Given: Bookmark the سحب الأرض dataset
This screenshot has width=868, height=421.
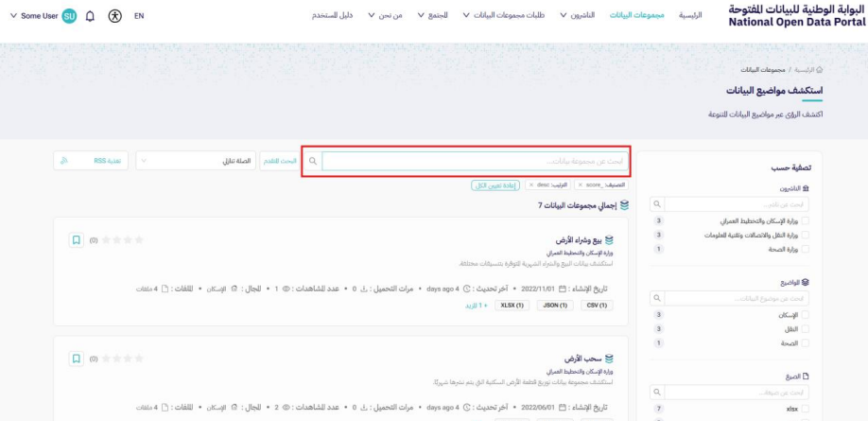Looking at the screenshot, I should (77, 359).
